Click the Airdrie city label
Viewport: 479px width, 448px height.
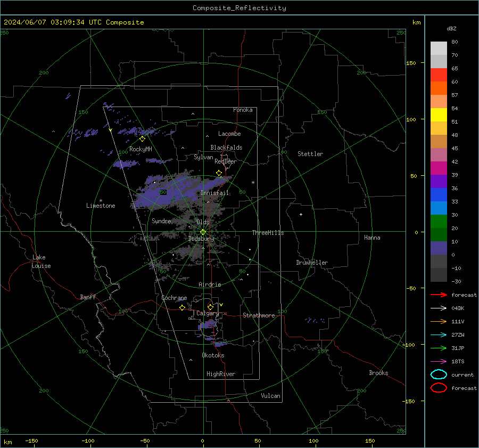210,284
